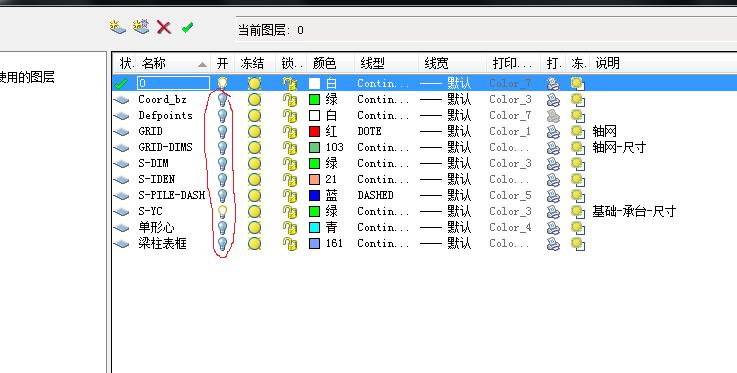Click the 说明 column header

[607, 63]
